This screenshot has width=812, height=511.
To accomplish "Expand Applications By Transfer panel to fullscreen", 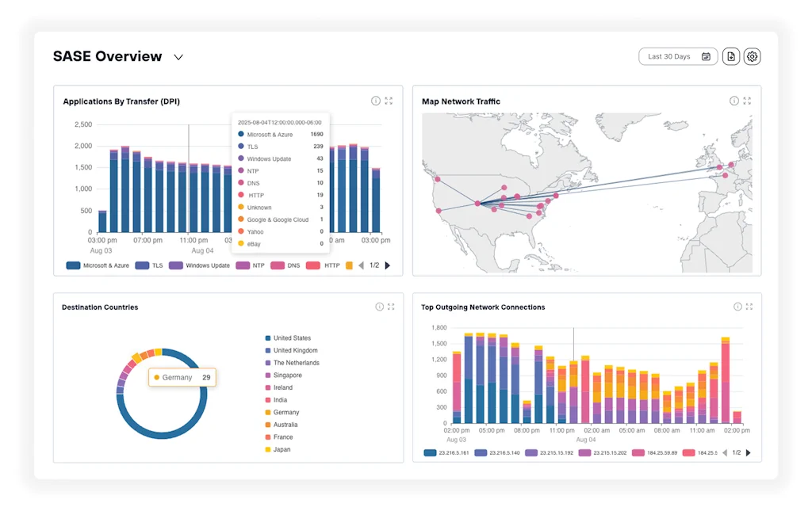I will (x=389, y=101).
